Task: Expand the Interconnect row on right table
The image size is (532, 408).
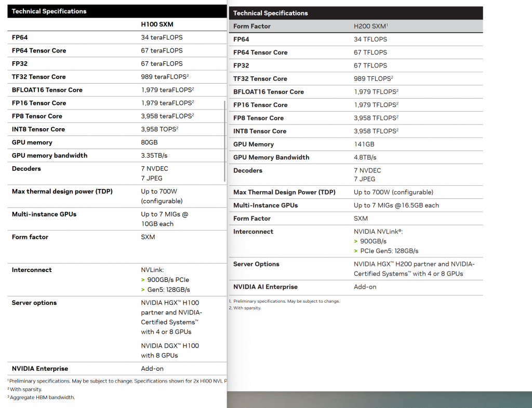Action: click(253, 232)
